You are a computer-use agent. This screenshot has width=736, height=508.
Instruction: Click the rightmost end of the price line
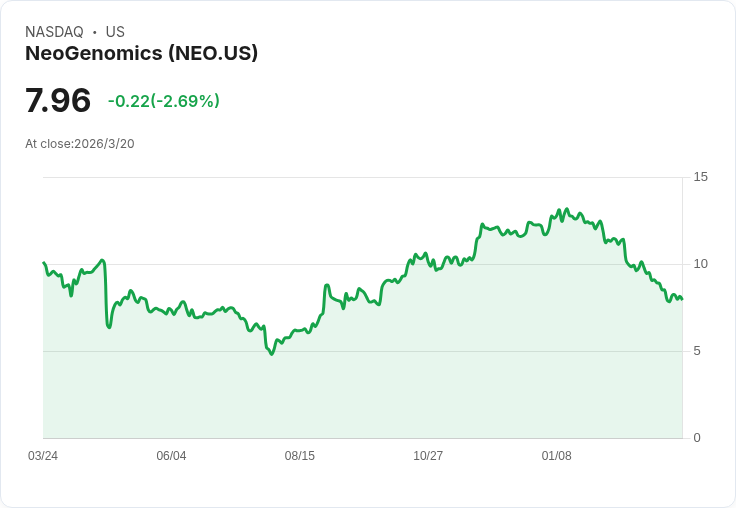[x=682, y=299]
